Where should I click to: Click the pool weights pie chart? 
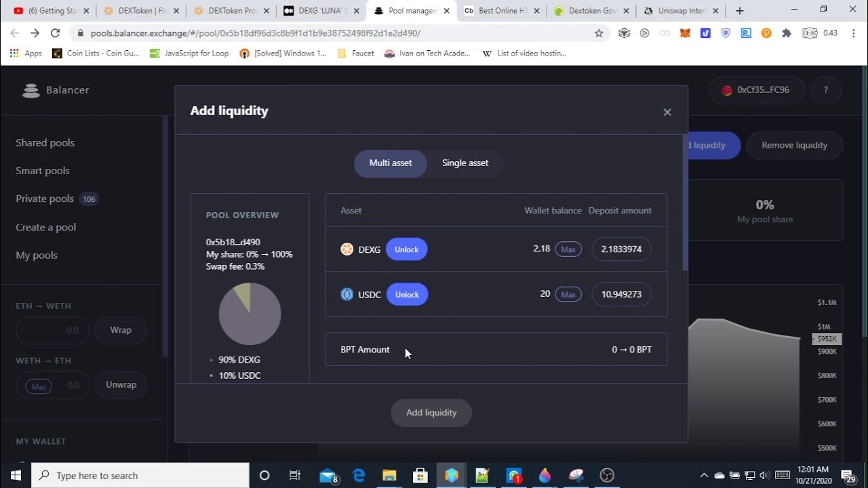[x=250, y=314]
